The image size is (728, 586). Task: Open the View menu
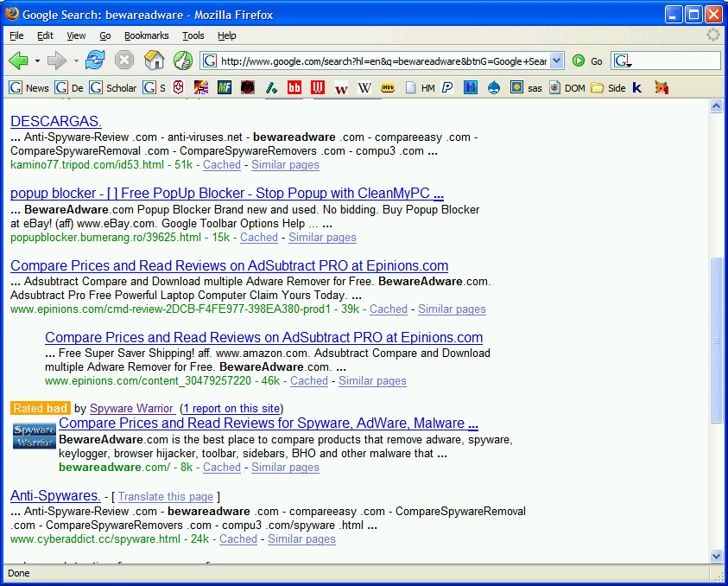click(x=76, y=35)
